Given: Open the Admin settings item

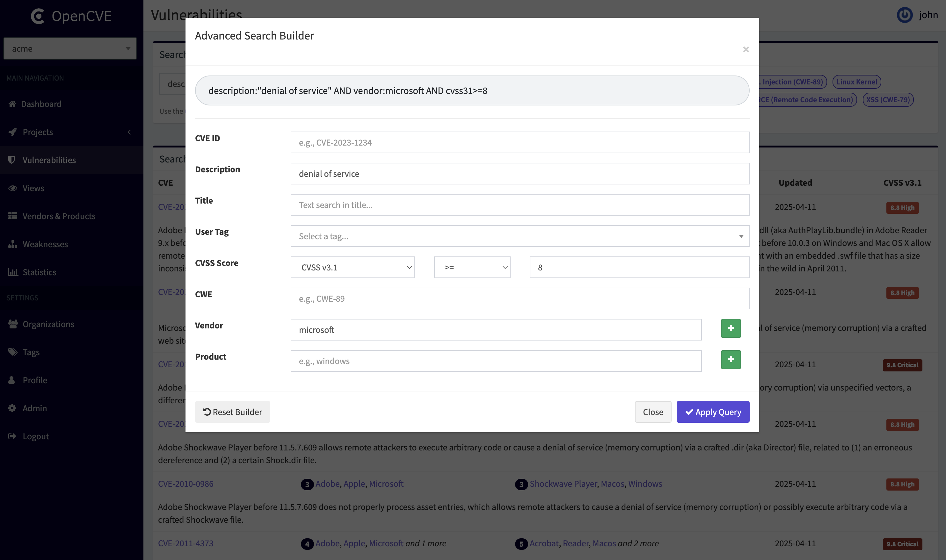Looking at the screenshot, I should click(x=71, y=408).
